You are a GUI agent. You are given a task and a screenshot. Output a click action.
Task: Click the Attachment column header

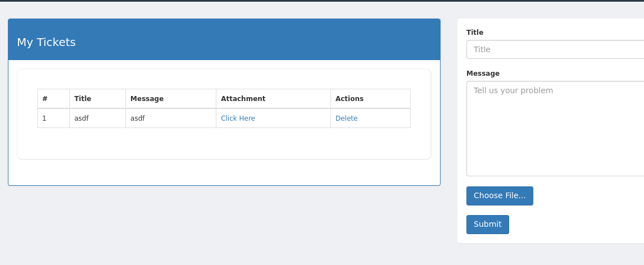pyautogui.click(x=243, y=99)
